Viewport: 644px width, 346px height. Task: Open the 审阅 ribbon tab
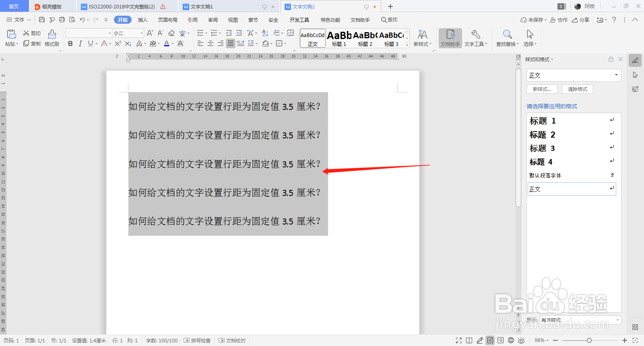213,20
